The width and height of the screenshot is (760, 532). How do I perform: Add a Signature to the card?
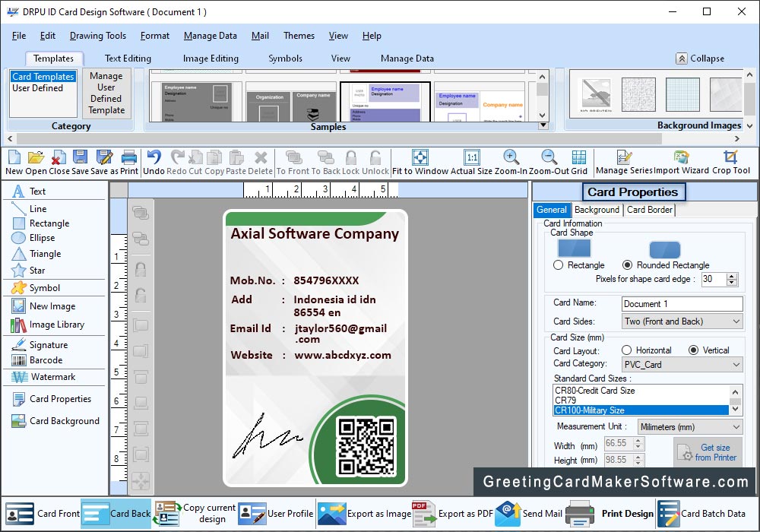(x=40, y=345)
